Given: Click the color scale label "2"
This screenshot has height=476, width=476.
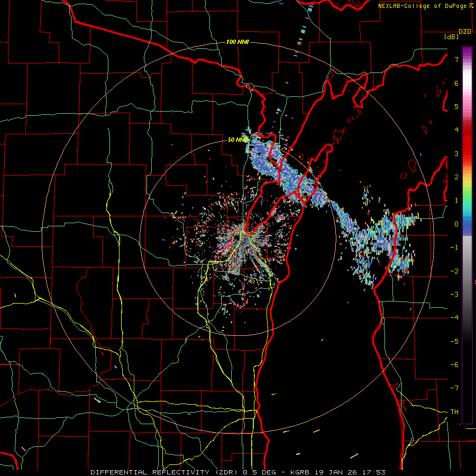Looking at the screenshot, I should [456, 177].
